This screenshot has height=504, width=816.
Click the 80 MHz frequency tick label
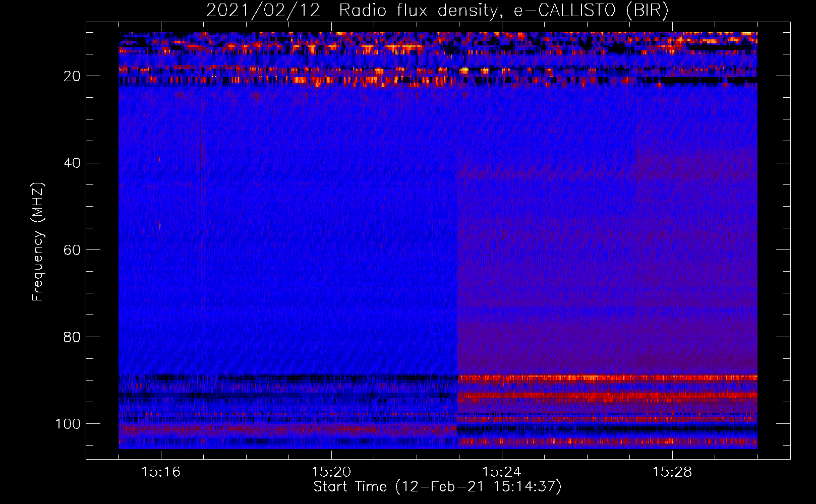point(73,337)
